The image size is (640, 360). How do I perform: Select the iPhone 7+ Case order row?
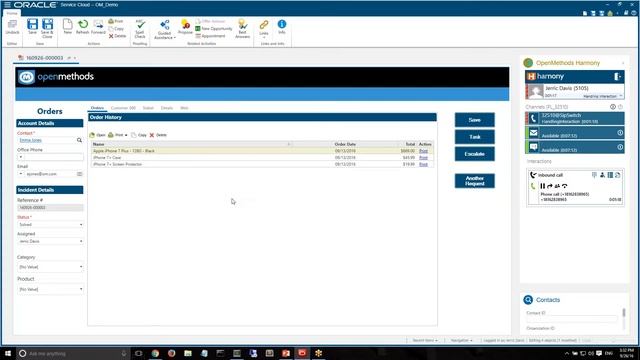261,158
